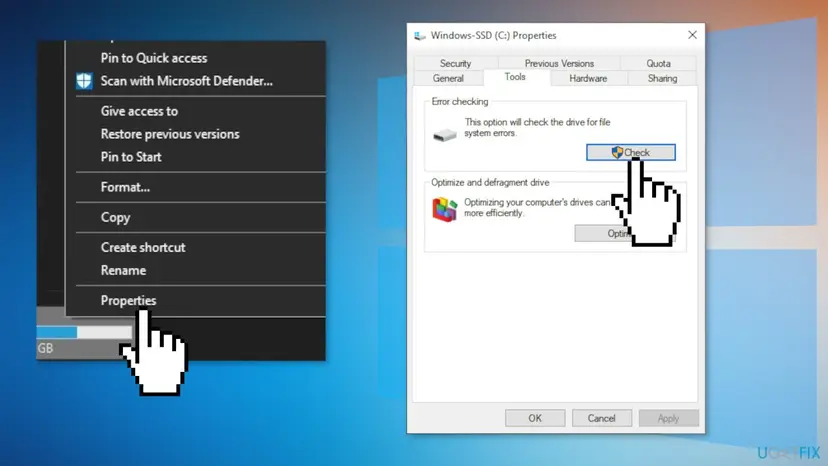
Task: Click the Check button for error checking
Action: click(631, 152)
